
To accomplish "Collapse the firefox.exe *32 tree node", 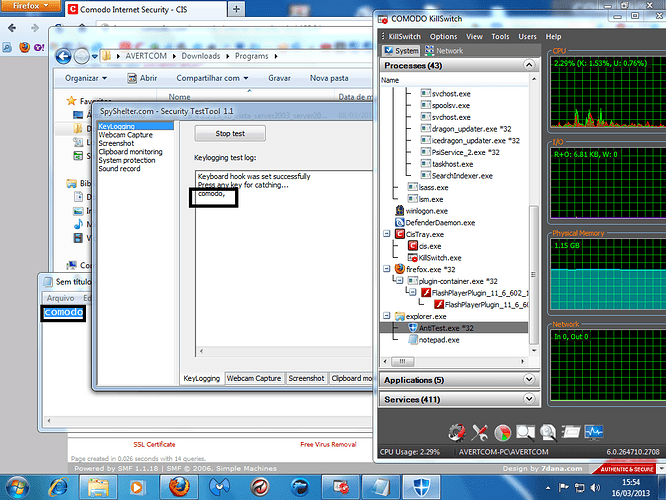I will tap(387, 268).
